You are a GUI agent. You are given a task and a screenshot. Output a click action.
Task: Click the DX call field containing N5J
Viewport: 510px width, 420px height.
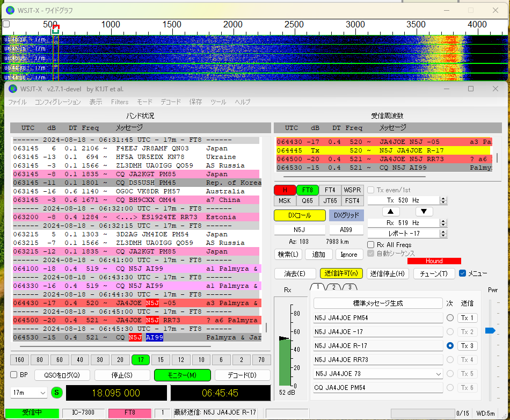tap(299, 229)
